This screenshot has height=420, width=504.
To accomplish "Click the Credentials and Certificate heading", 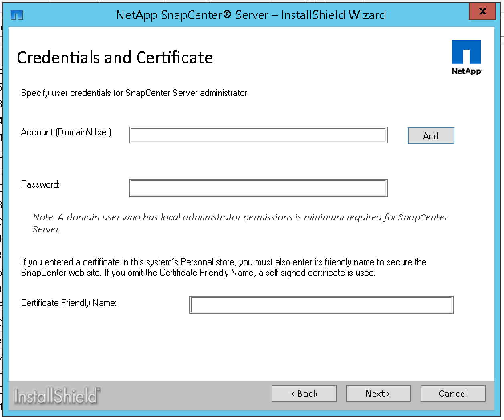I will [115, 58].
